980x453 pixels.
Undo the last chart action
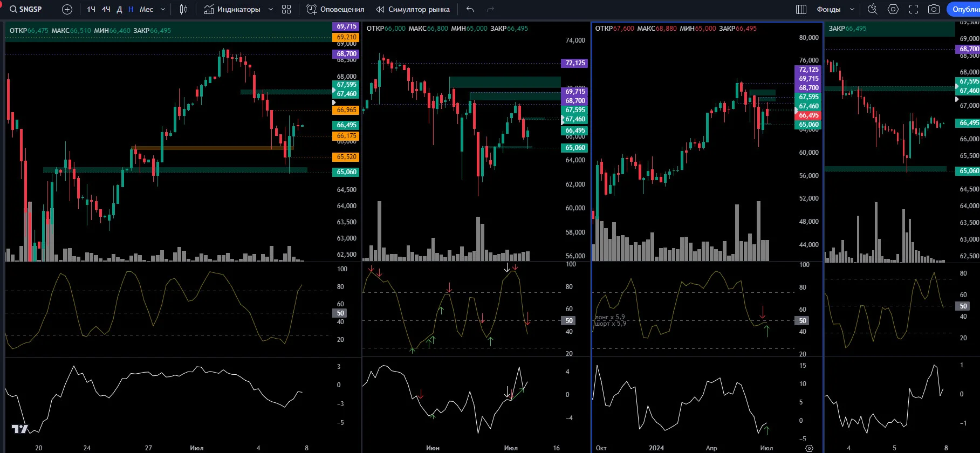(x=470, y=9)
